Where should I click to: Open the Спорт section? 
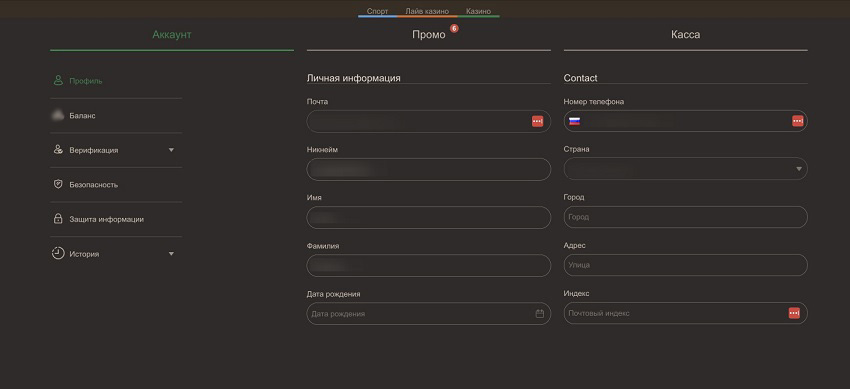coord(377,11)
